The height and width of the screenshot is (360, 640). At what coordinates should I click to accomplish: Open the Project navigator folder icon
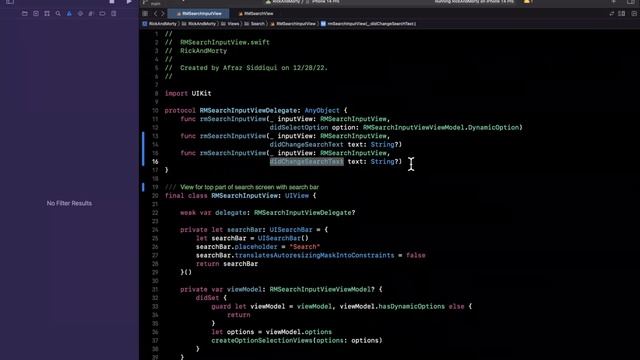click(x=25, y=13)
